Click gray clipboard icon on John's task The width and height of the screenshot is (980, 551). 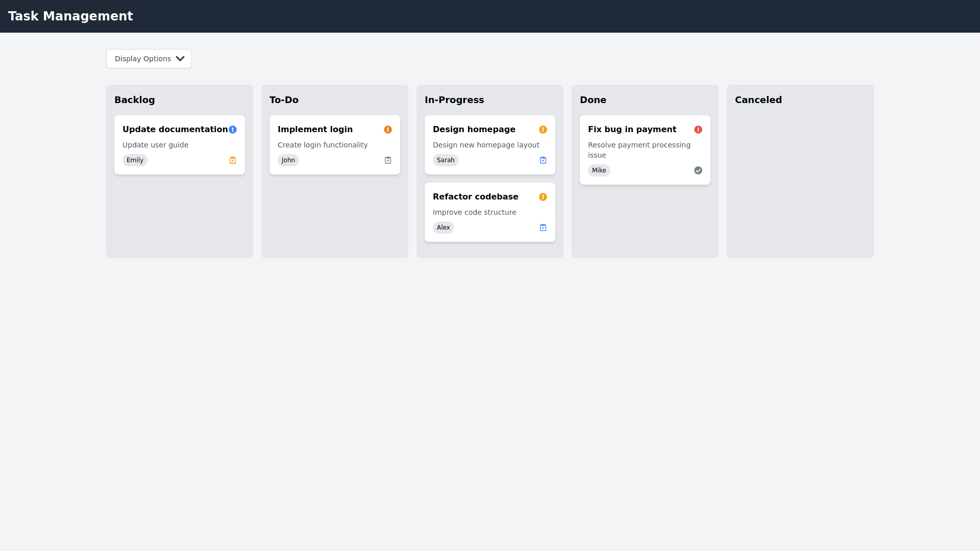[x=388, y=160]
